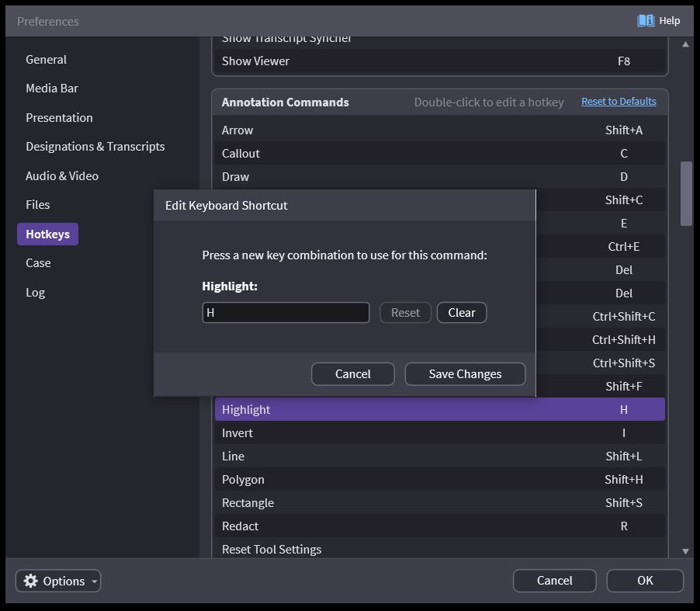
Task: Select the Redact command row
Action: [439, 526]
